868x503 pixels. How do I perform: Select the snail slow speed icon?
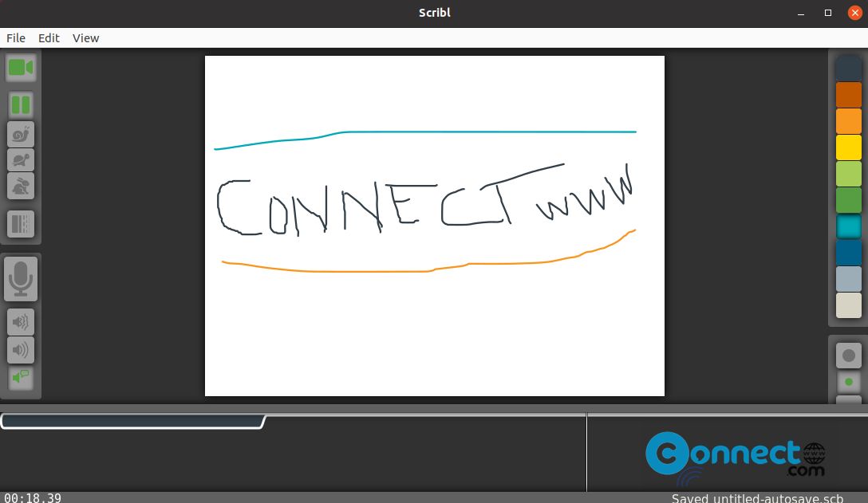tap(21, 135)
